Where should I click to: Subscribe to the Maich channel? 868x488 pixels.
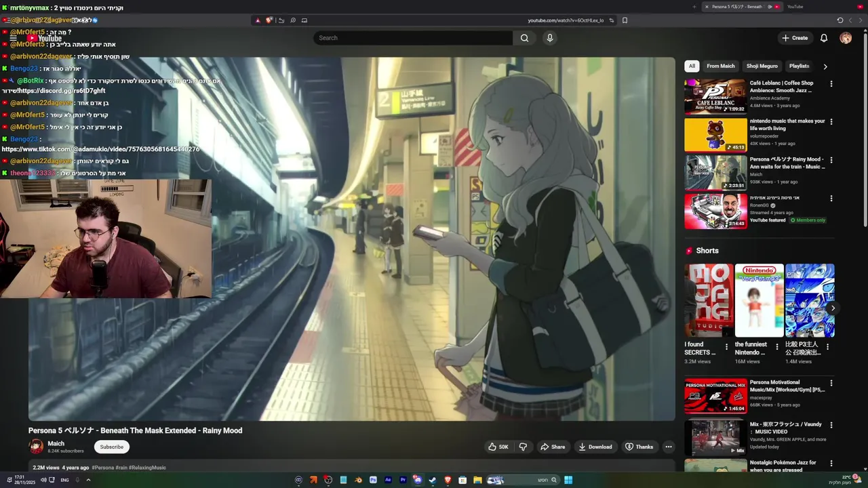pos(112,447)
